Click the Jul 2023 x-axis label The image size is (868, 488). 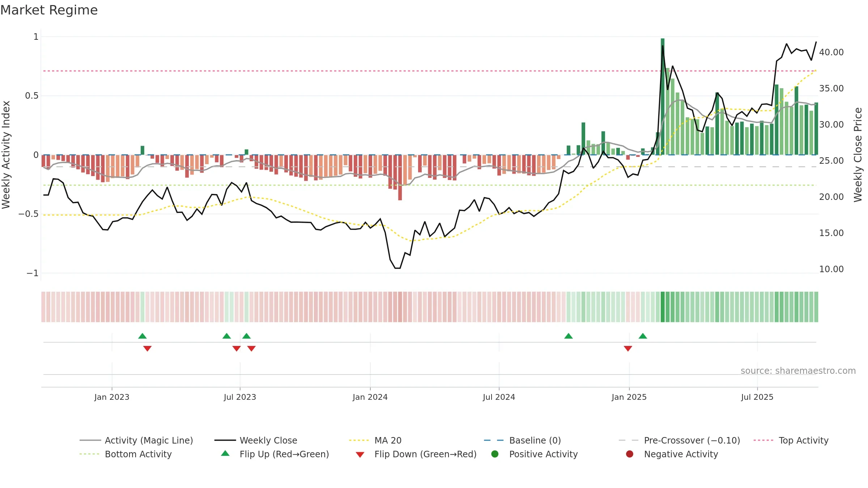pyautogui.click(x=240, y=397)
